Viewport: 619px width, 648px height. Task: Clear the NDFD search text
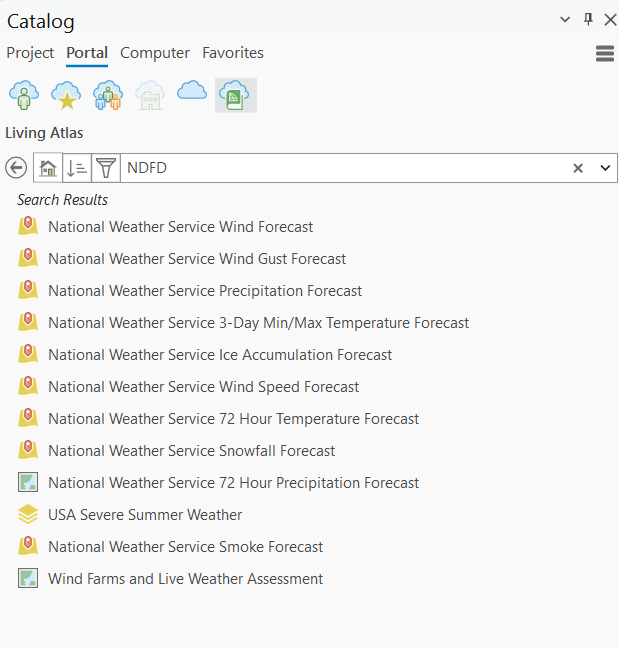pyautogui.click(x=578, y=168)
